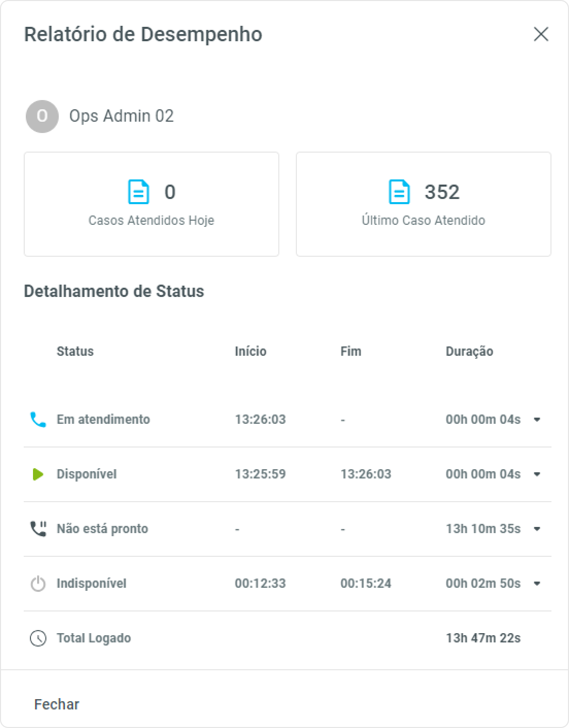
Task: Click the Ops Admin 02 avatar circle
Action: tap(42, 117)
